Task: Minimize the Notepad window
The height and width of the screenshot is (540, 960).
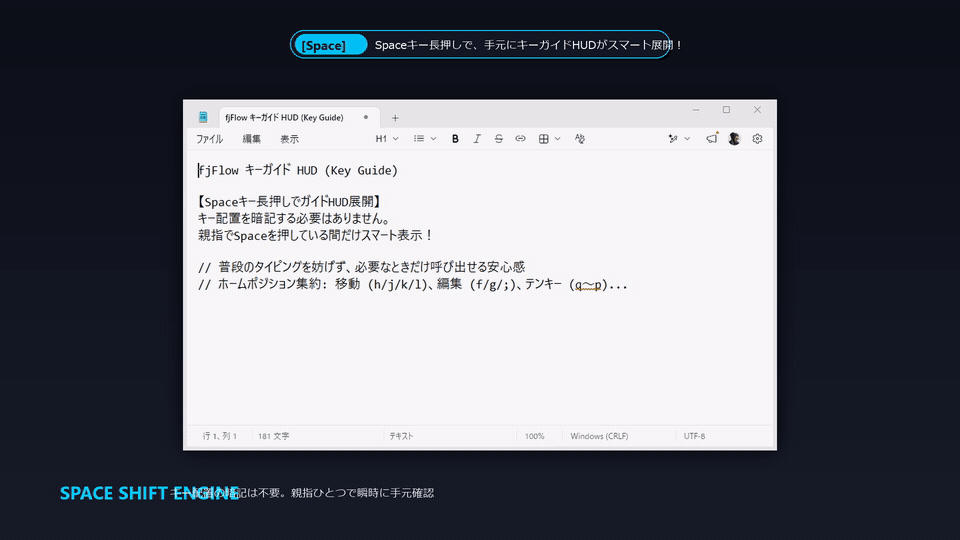Action: pos(696,110)
